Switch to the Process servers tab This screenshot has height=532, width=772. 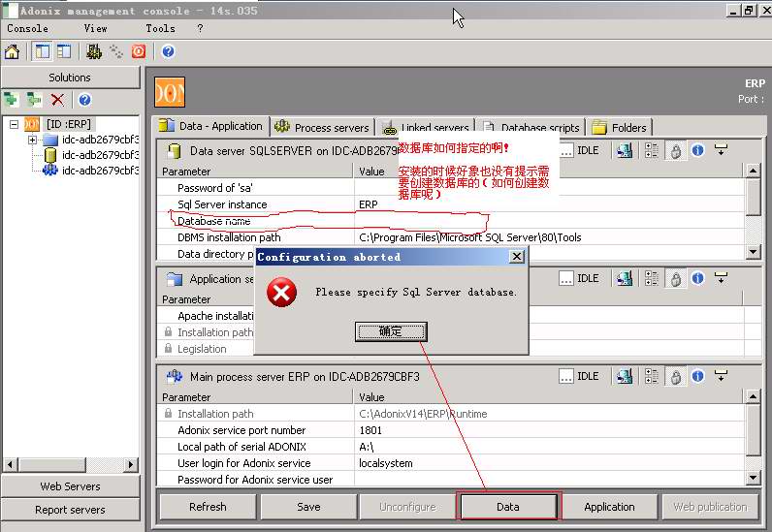[x=322, y=127]
